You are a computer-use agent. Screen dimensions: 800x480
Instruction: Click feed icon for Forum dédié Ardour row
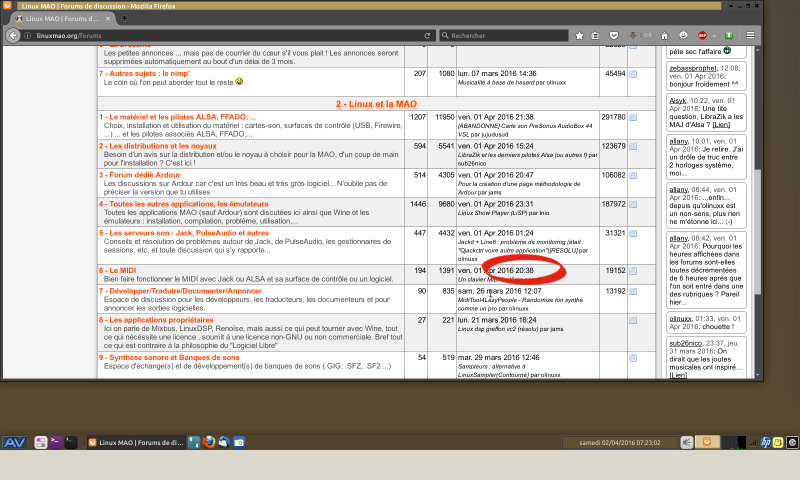point(632,174)
